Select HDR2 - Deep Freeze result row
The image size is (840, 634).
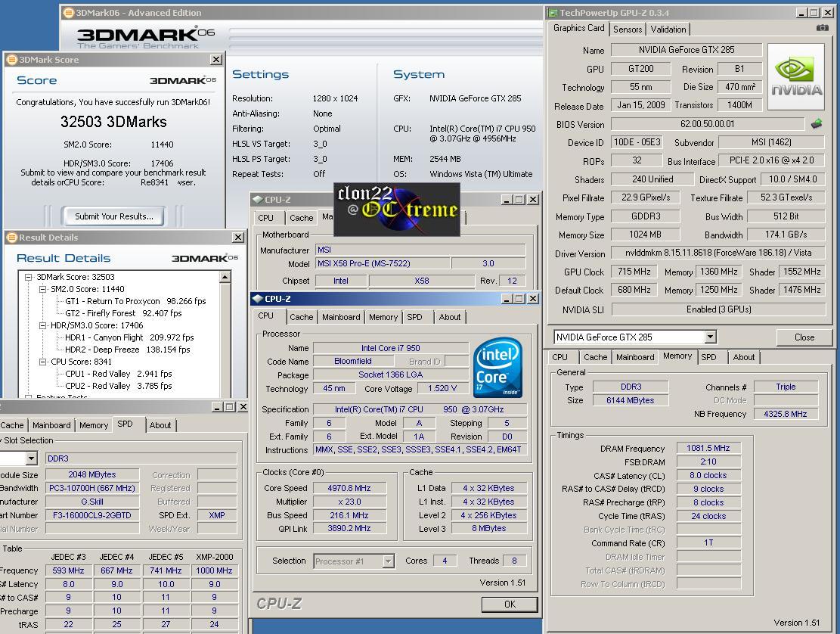(128, 350)
